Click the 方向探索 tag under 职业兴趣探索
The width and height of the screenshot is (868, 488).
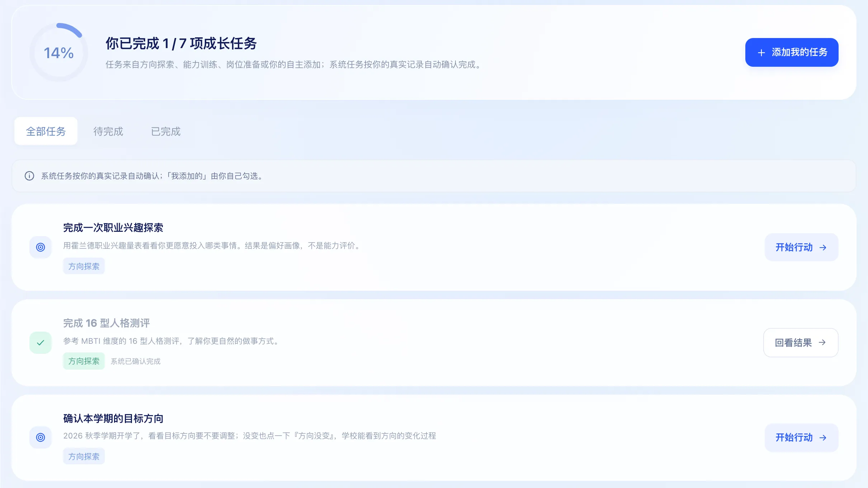[x=84, y=266]
